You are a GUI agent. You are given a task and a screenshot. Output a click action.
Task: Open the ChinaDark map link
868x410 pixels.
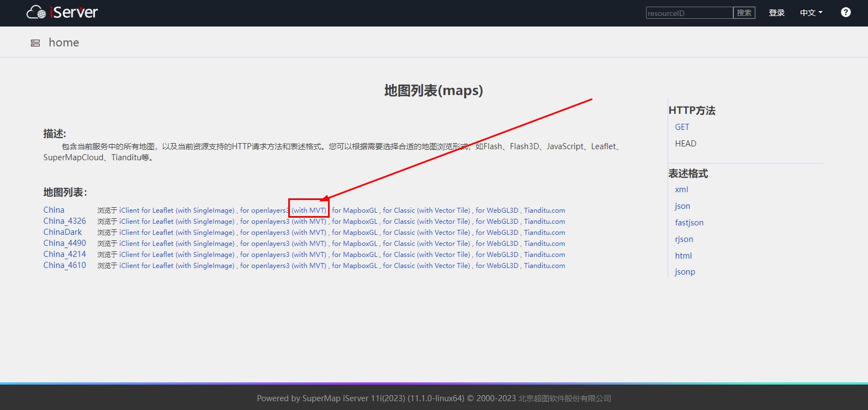click(x=62, y=232)
